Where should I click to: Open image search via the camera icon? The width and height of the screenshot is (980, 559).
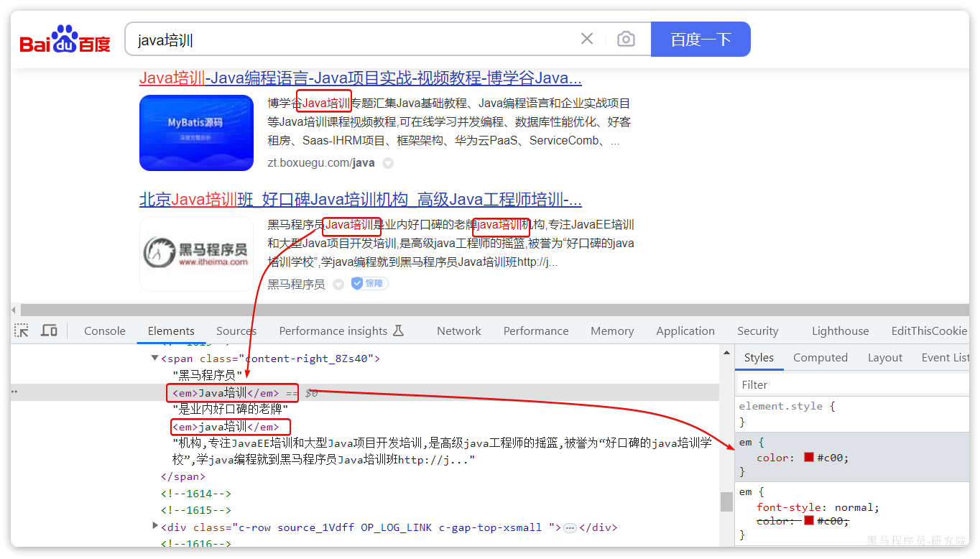[626, 39]
